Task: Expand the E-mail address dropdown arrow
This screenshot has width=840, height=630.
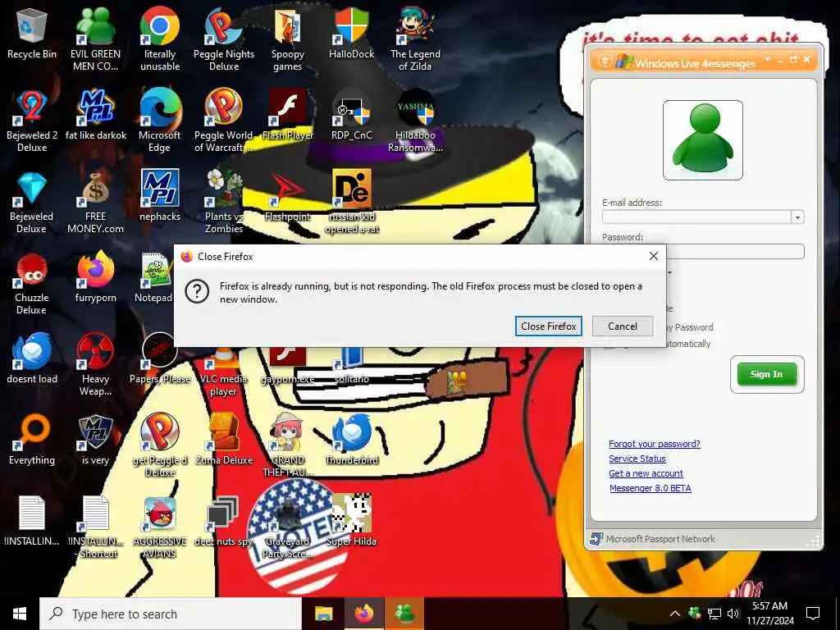Action: click(797, 217)
